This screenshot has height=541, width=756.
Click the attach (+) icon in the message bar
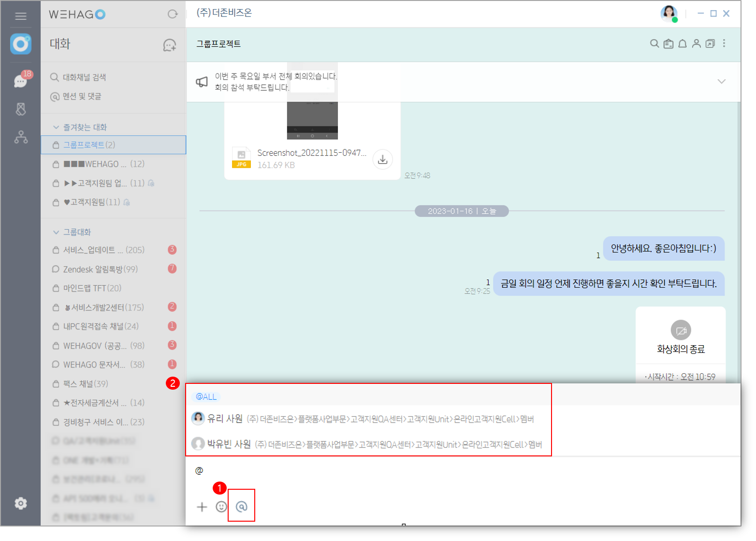click(202, 507)
